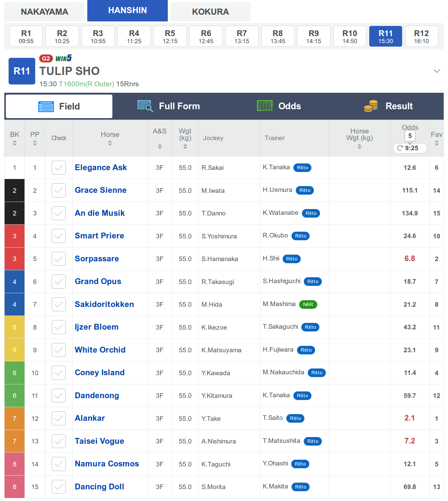Click Ritto badge next to M.Nakauchida

pos(317,373)
